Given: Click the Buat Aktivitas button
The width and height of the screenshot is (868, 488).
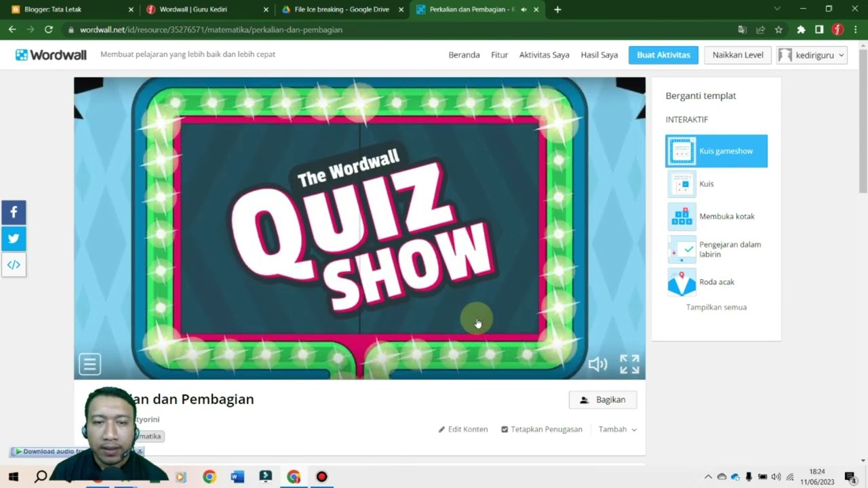Looking at the screenshot, I should (663, 55).
